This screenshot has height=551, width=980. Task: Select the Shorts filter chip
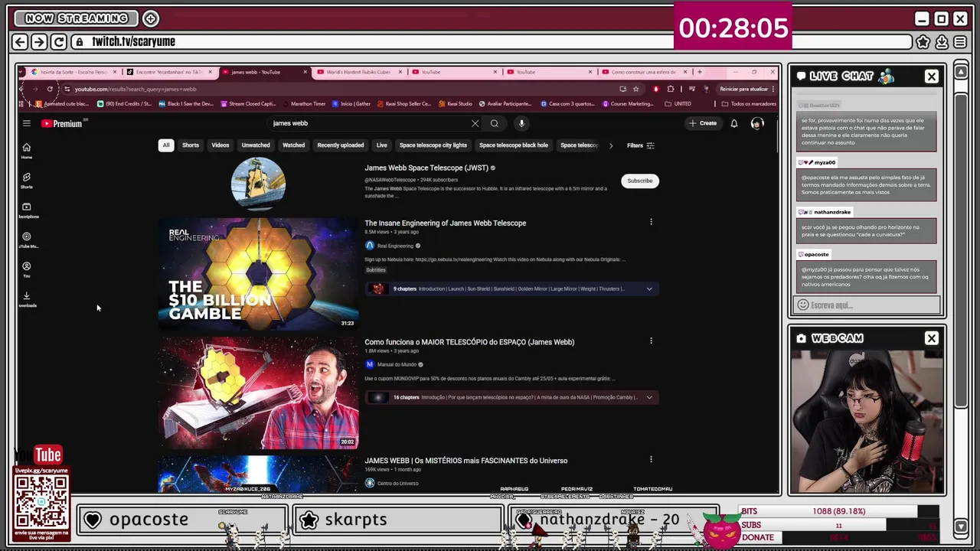tap(191, 145)
